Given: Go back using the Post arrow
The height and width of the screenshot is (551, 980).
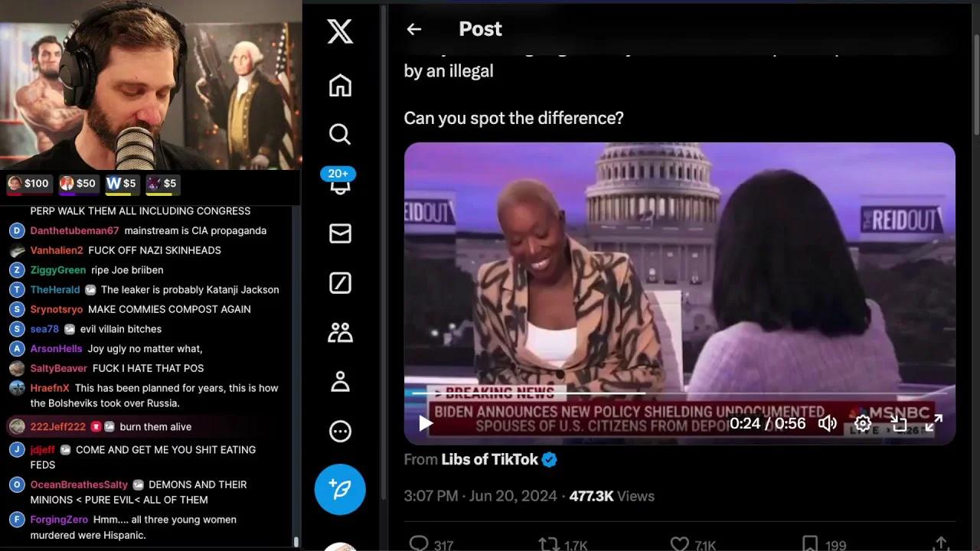Looking at the screenshot, I should pos(414,29).
